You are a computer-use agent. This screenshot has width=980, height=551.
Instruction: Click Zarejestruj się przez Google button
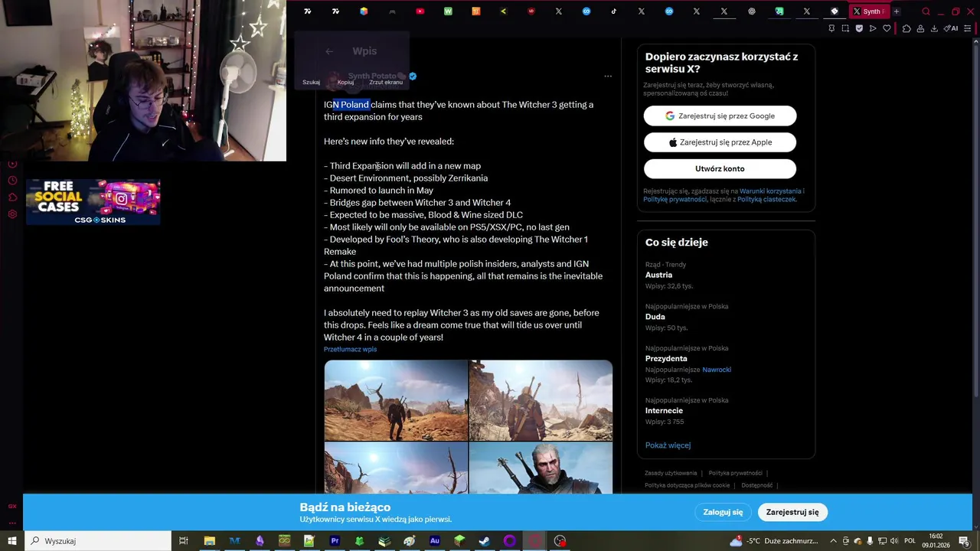[720, 116]
